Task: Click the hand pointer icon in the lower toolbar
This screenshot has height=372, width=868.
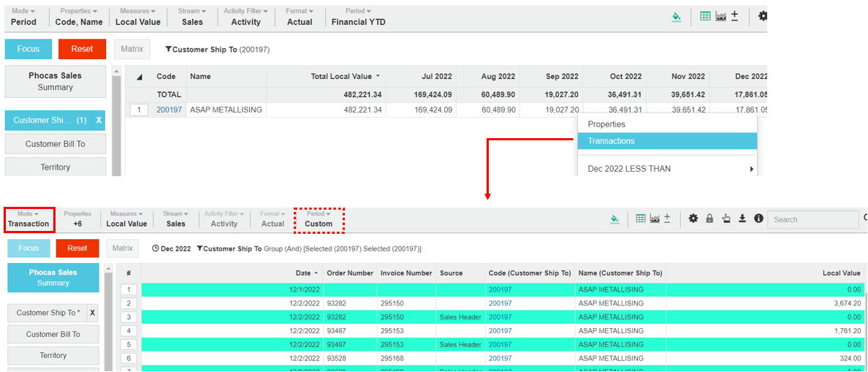Action: pyautogui.click(x=726, y=219)
